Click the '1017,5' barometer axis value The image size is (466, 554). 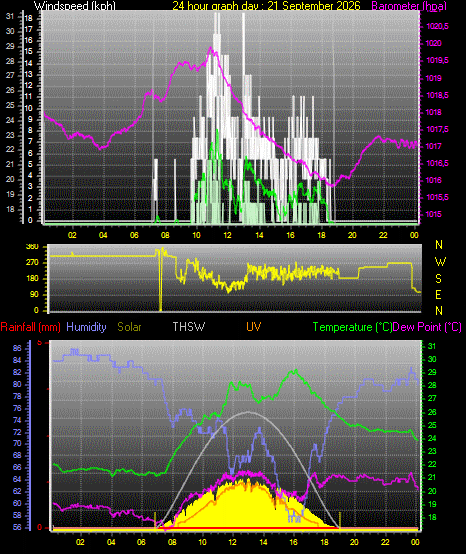point(437,130)
